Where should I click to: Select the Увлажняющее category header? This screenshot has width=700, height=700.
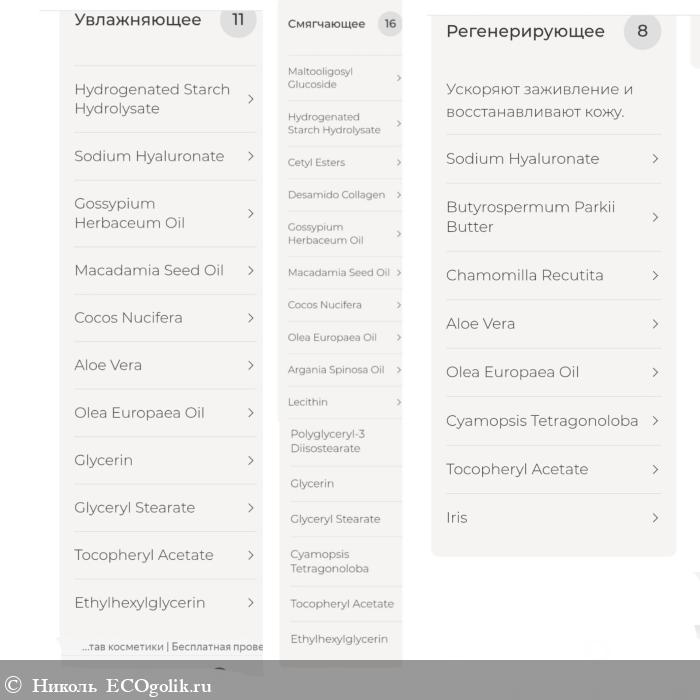tap(138, 20)
